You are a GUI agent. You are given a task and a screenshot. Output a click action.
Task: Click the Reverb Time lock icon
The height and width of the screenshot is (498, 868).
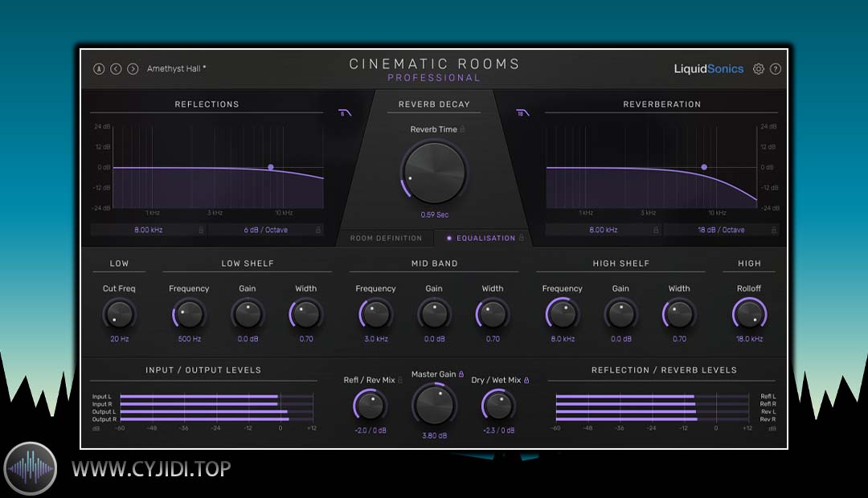pyautogui.click(x=463, y=129)
